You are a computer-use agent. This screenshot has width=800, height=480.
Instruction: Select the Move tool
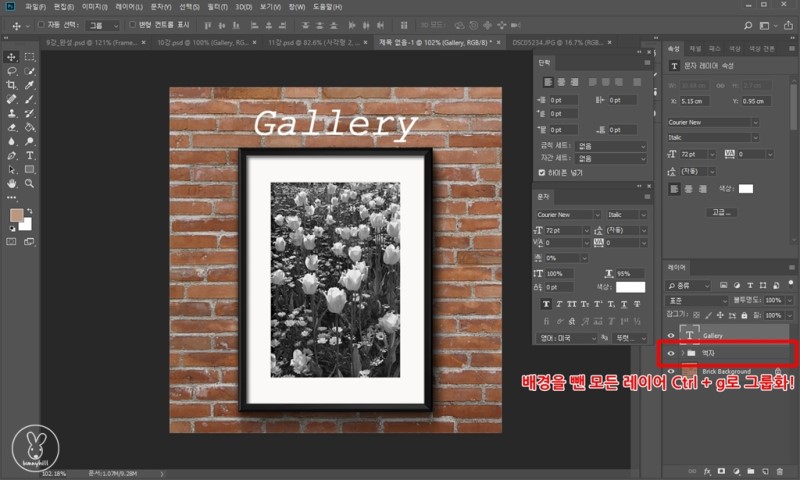[x=11, y=57]
